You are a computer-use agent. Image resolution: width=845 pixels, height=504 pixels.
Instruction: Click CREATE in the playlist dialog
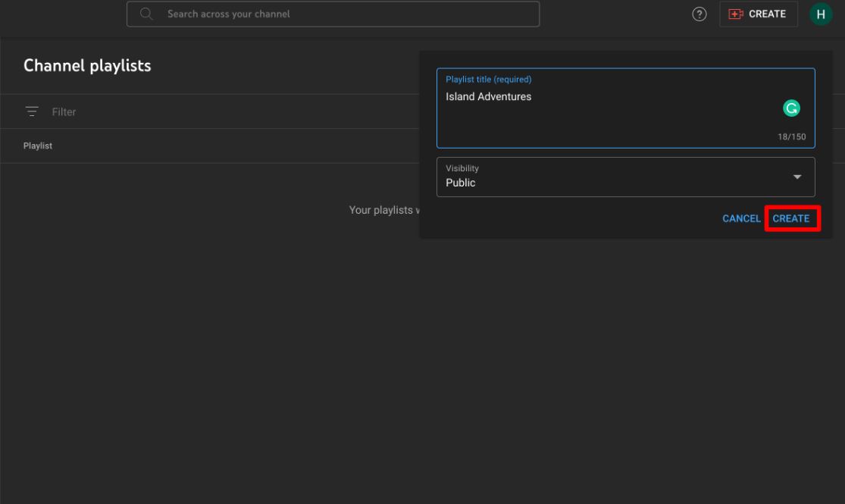(x=790, y=218)
